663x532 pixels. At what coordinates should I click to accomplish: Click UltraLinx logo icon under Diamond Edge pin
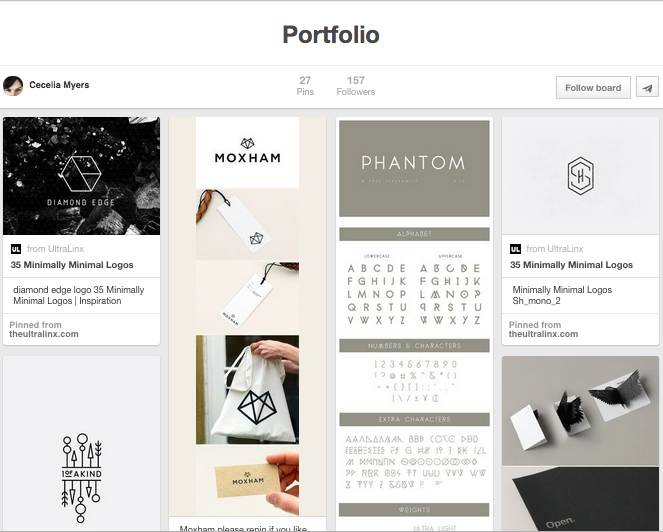(x=16, y=249)
